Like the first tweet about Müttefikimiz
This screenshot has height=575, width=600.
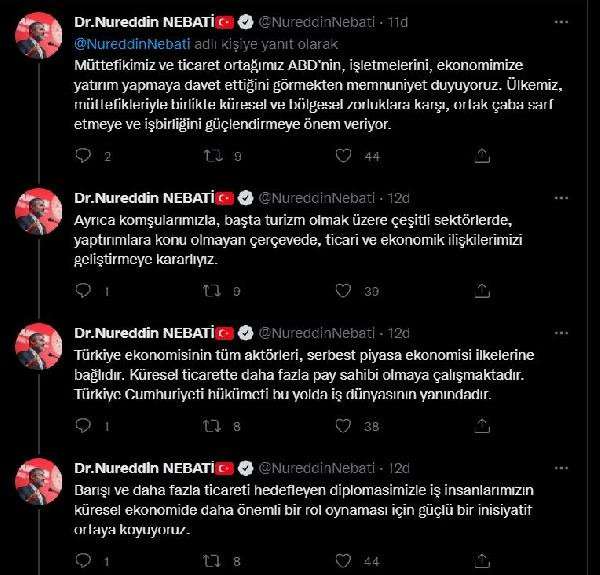coord(343,156)
